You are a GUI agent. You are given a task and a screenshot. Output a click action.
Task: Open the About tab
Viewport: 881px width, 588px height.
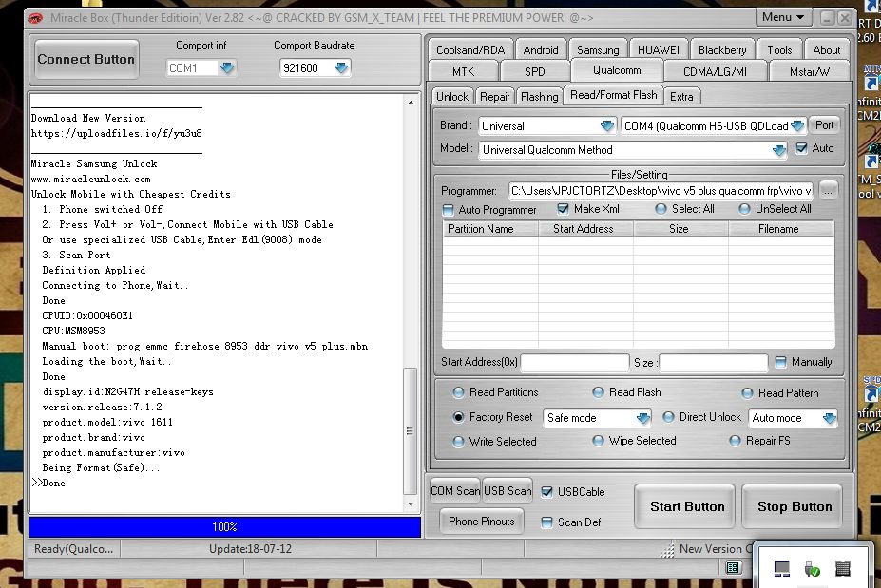827,50
